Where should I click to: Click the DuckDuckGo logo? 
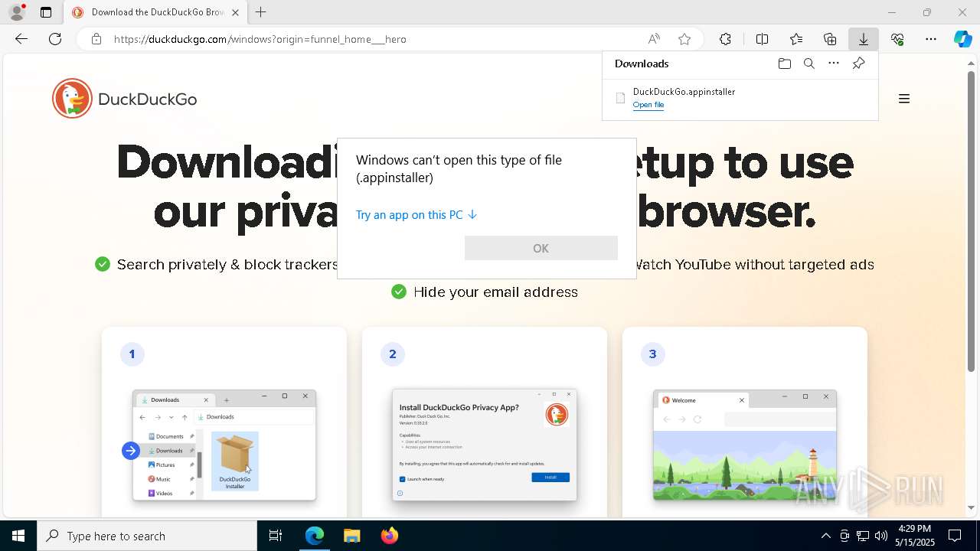125,99
